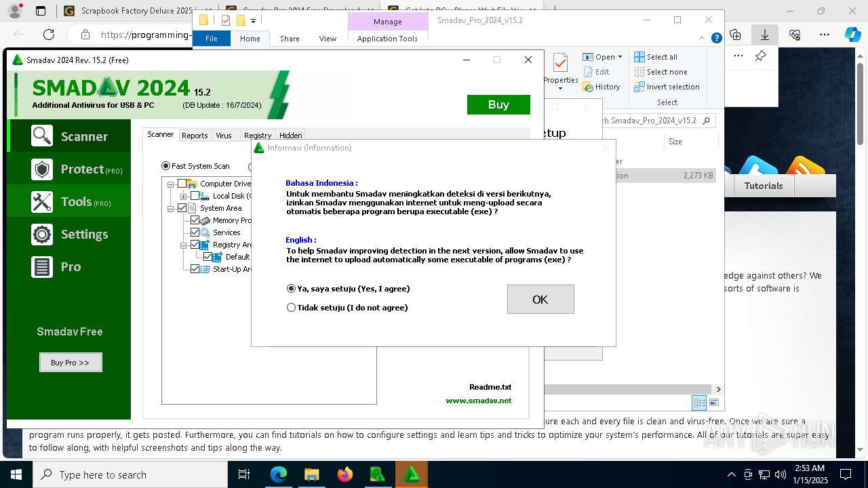The height and width of the screenshot is (488, 868).
Task: Refresh the Edge browser page
Action: pos(49,35)
